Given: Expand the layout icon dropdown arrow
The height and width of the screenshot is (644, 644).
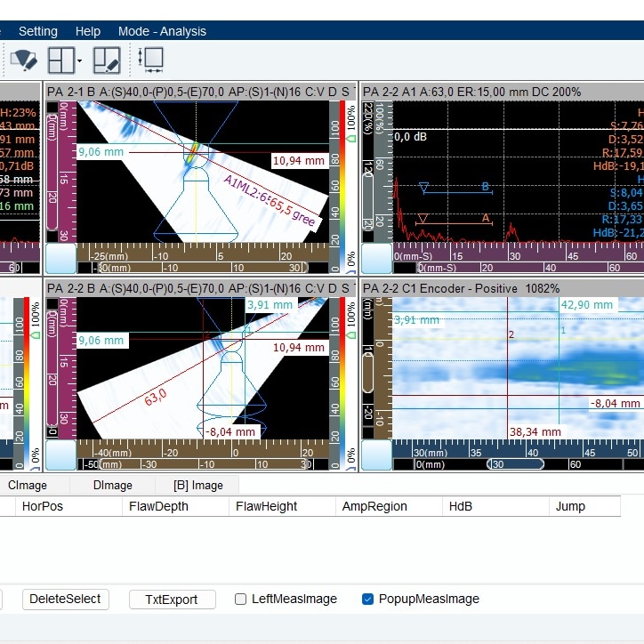Looking at the screenshot, I should pyautogui.click(x=80, y=61).
